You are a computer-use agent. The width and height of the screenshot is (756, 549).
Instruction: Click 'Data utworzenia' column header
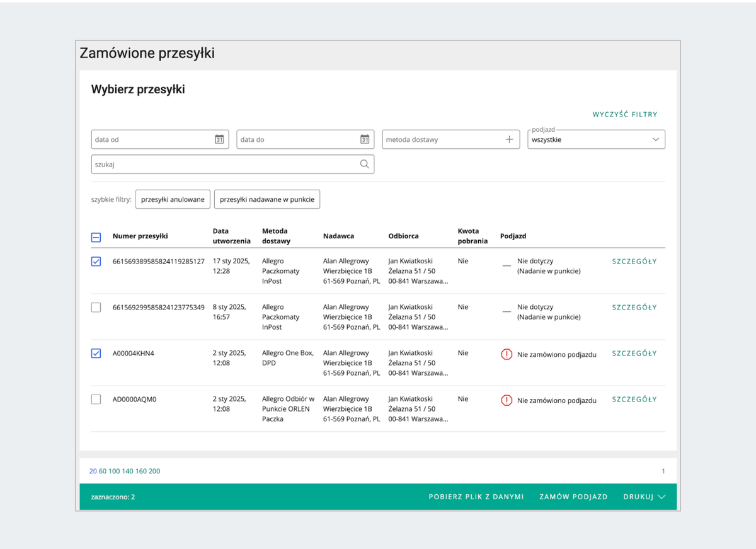232,236
